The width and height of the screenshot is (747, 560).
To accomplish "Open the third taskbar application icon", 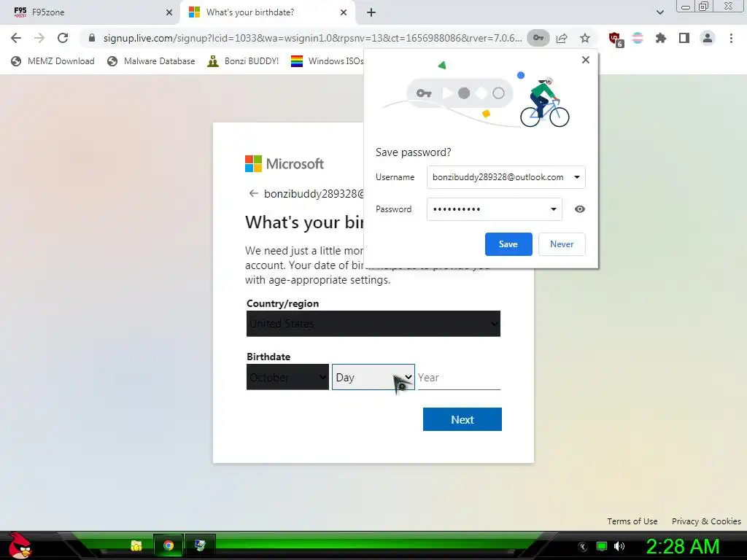I will 200,545.
